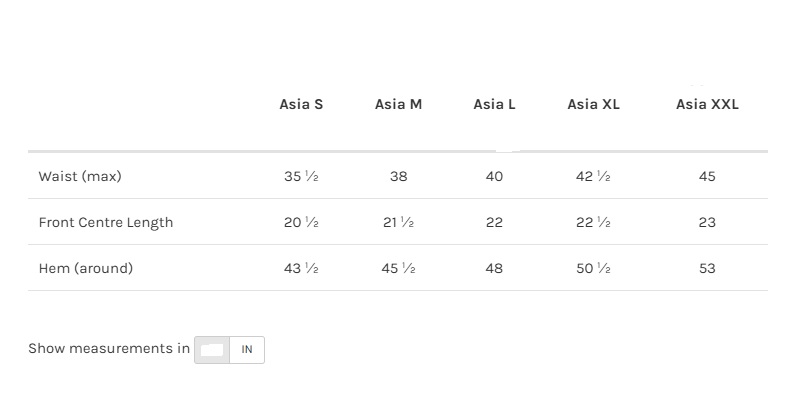Switch measurements to the IN unit option

tap(247, 350)
